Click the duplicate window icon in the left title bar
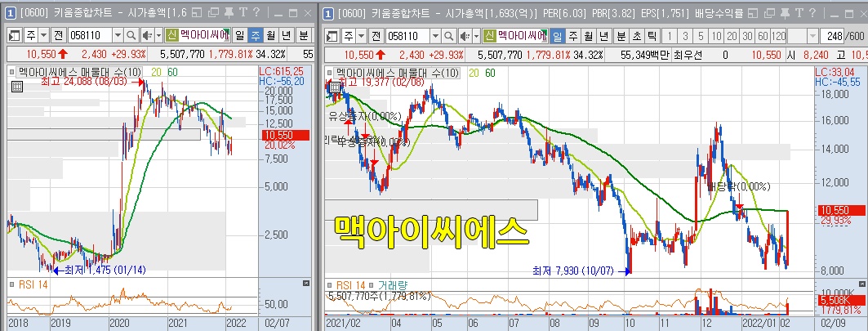Viewport: 868px width, 331px height. 213,12
